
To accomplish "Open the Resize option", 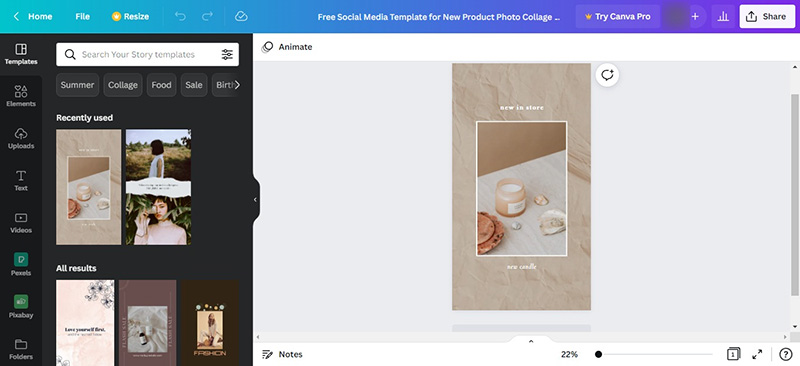I will [131, 16].
